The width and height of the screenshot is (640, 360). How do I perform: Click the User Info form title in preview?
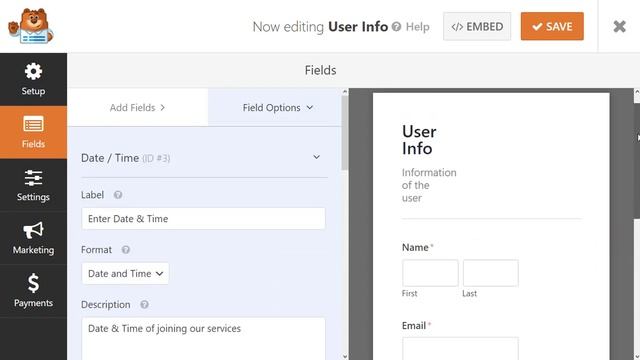(419, 140)
